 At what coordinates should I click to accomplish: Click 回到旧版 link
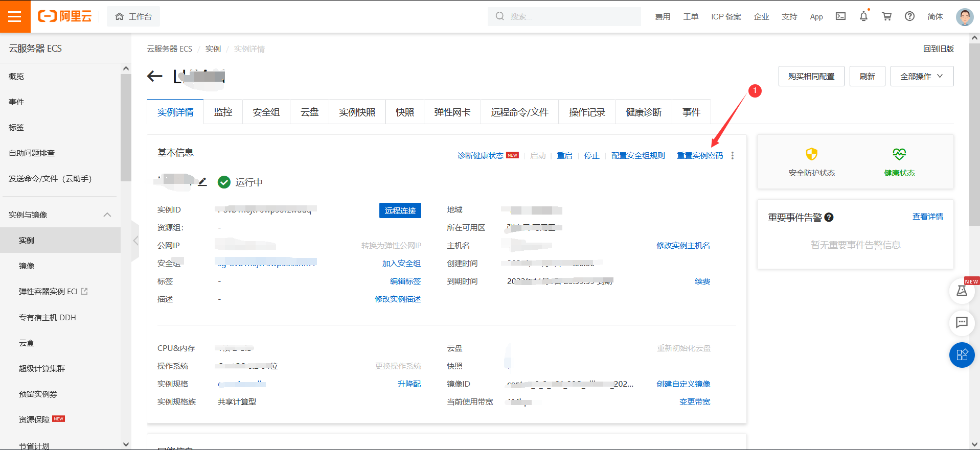[x=938, y=49]
